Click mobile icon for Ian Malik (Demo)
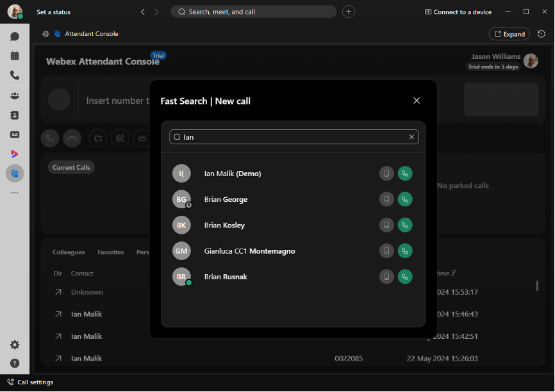Image resolution: width=555 pixels, height=392 pixels. [x=386, y=174]
